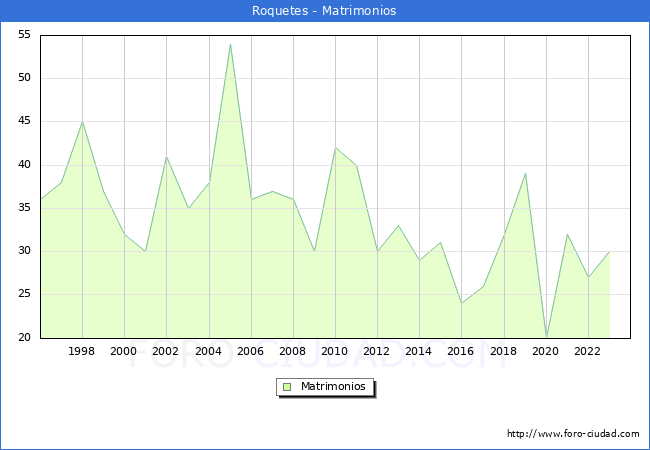Click x-axis label 2006
The image size is (650, 450).
click(x=250, y=351)
